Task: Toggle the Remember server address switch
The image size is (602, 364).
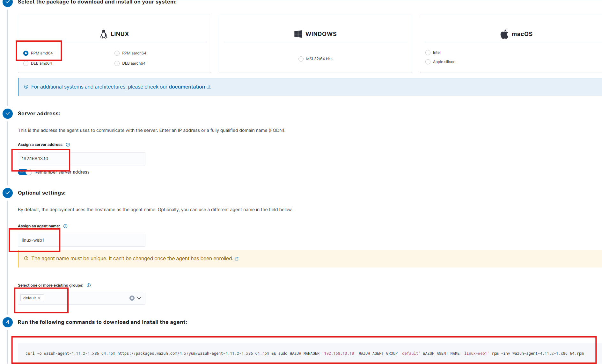Action: (x=25, y=172)
